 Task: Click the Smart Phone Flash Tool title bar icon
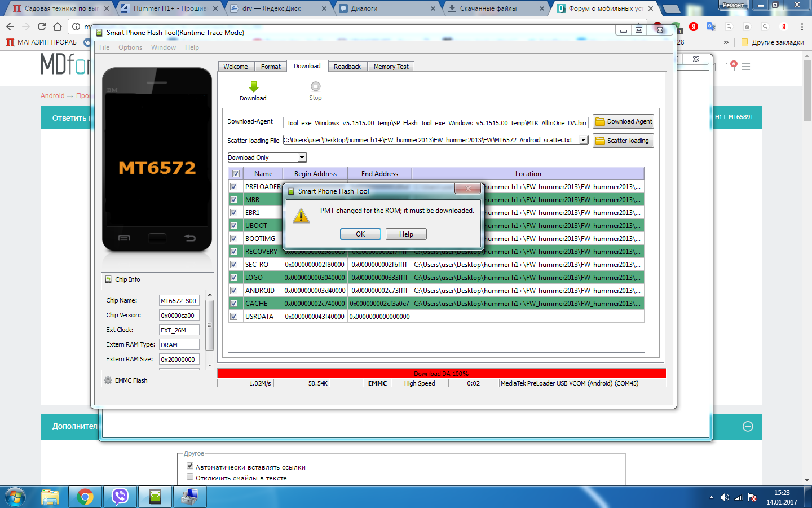point(100,33)
